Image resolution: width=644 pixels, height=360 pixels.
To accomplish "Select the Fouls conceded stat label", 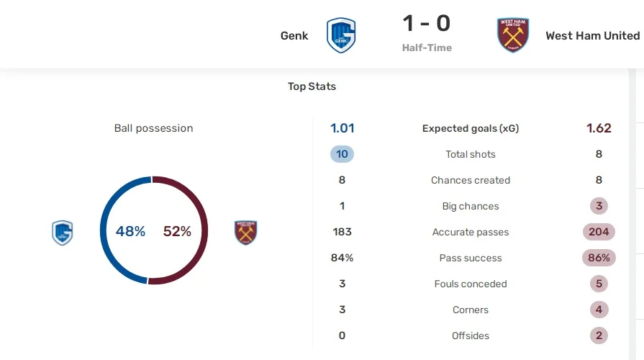I will click(x=471, y=284).
